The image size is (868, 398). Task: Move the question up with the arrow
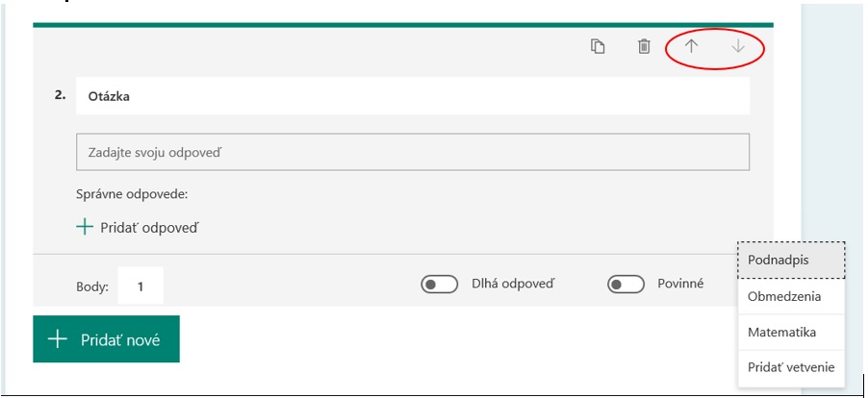[x=691, y=46]
